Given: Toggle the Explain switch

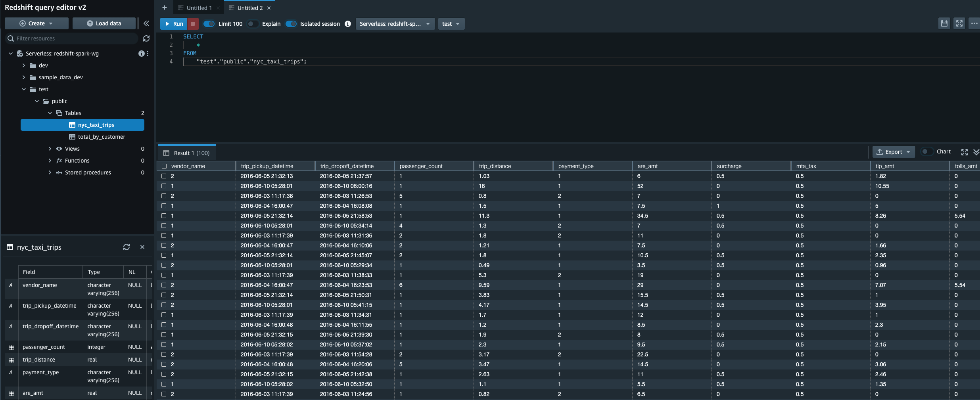Looking at the screenshot, I should pyautogui.click(x=253, y=24).
